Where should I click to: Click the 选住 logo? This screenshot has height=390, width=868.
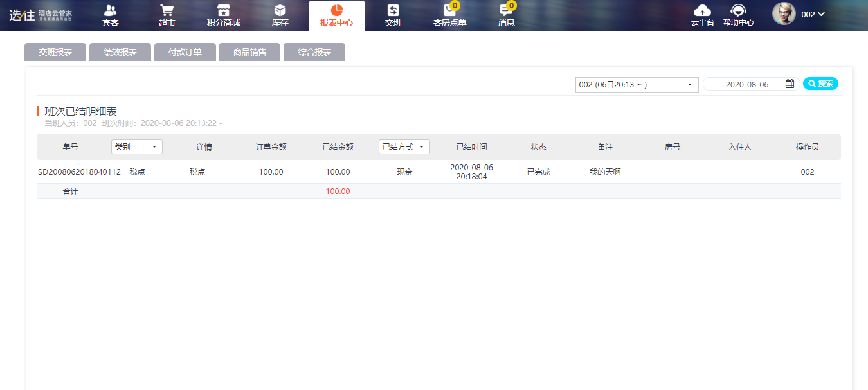tap(41, 14)
